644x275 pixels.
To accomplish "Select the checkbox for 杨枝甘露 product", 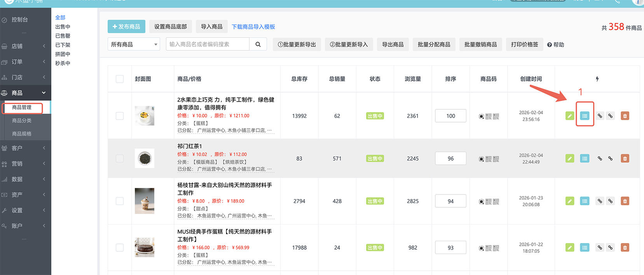I will click(x=120, y=201).
